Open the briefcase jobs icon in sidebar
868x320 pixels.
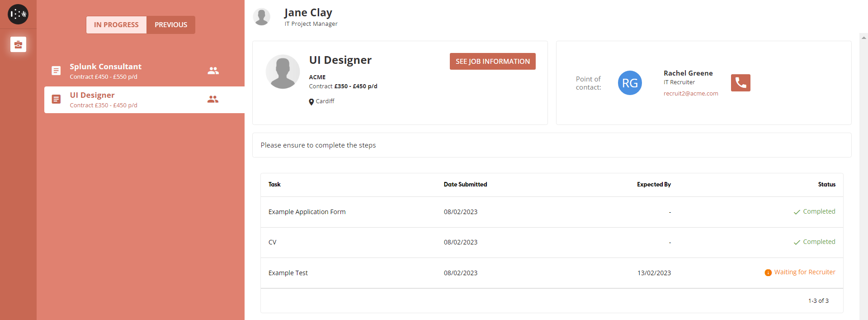point(18,44)
